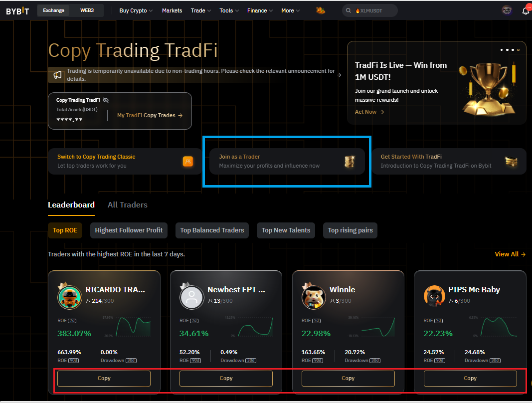Image resolution: width=532 pixels, height=403 pixels.
Task: Click Newbest FPT ROE chart
Action: [x=255, y=327]
